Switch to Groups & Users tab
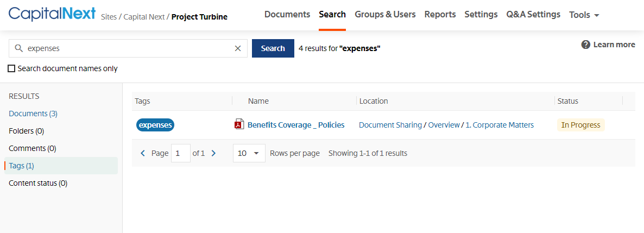This screenshot has height=233, width=644. tap(385, 14)
